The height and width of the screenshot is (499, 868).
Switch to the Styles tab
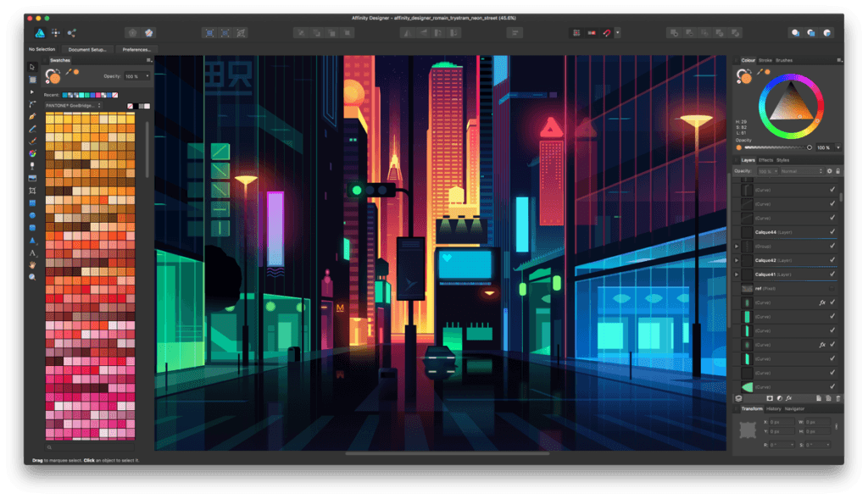point(782,160)
